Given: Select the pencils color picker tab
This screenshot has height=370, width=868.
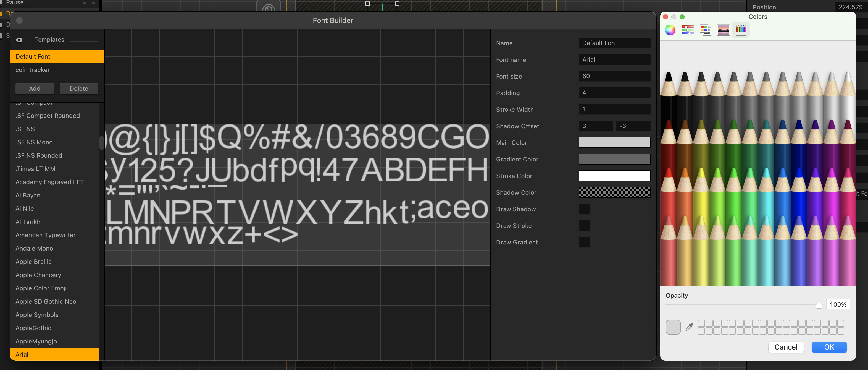Looking at the screenshot, I should (x=740, y=30).
